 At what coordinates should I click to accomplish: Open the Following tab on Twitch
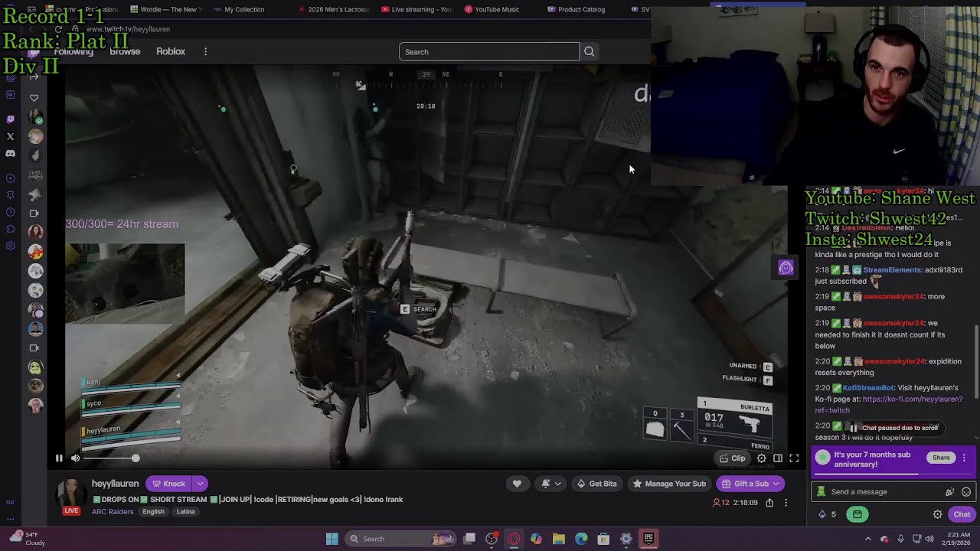73,51
